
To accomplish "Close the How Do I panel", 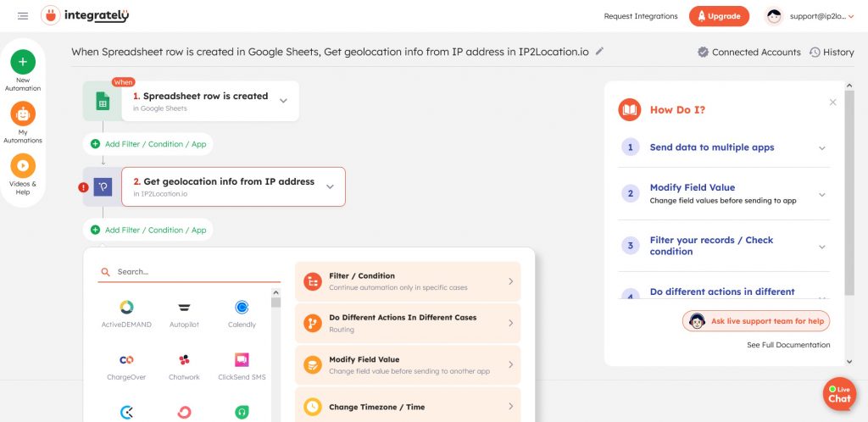I will point(832,103).
